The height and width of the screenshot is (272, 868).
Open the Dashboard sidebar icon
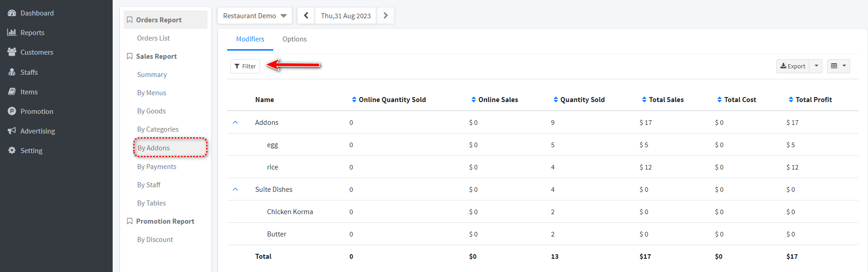[12, 13]
